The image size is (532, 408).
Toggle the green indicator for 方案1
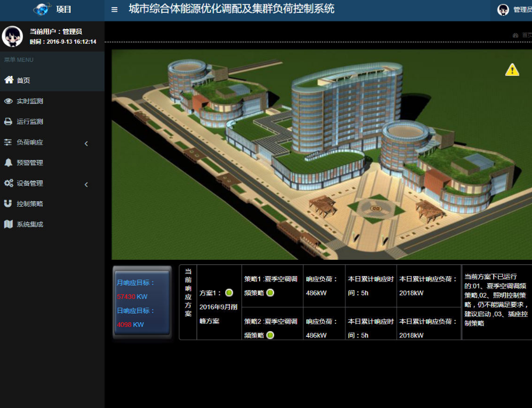(229, 293)
